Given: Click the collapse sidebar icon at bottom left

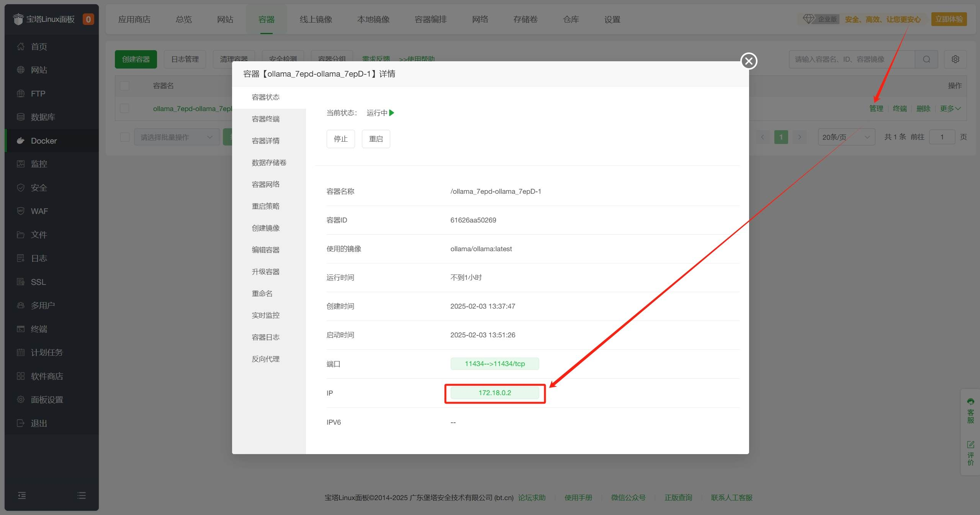Looking at the screenshot, I should pos(22,495).
